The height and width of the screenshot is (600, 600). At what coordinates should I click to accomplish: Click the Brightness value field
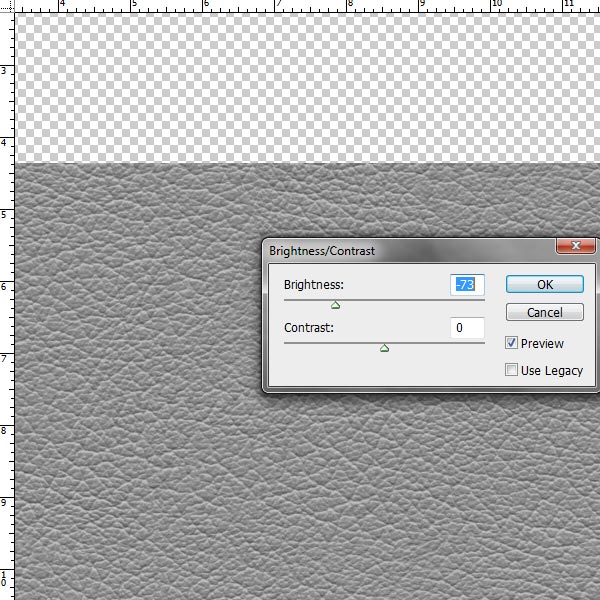point(467,285)
